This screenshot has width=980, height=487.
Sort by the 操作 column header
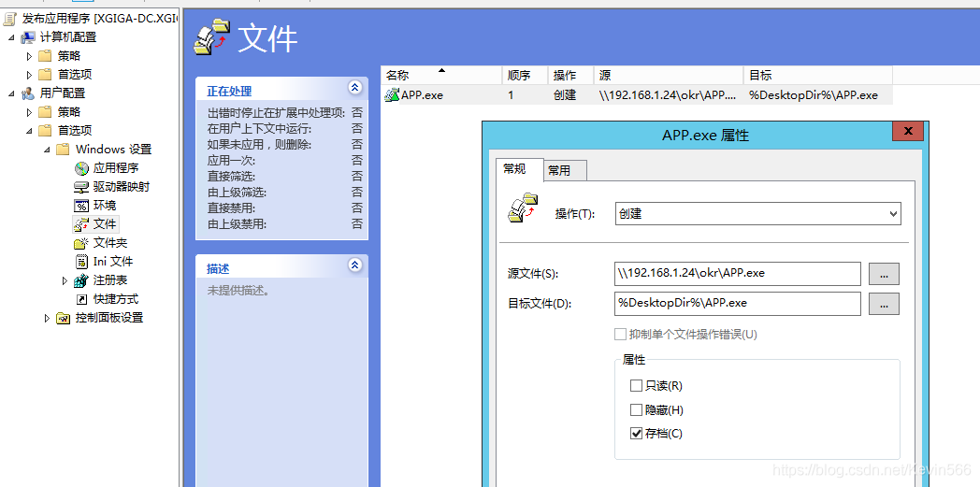coord(570,76)
